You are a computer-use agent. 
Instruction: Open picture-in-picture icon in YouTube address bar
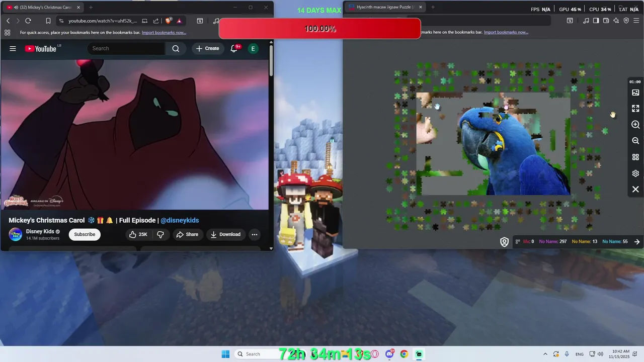(144, 21)
